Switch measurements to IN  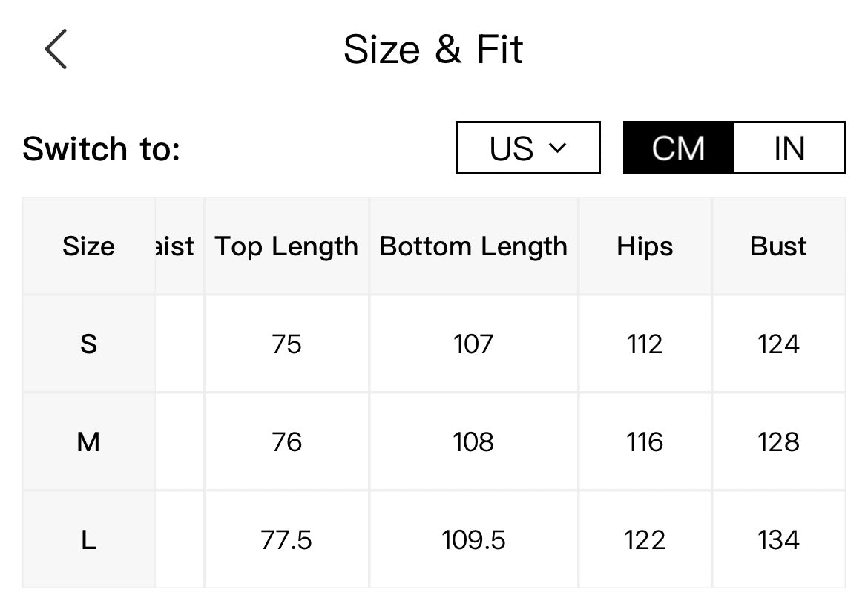(789, 148)
